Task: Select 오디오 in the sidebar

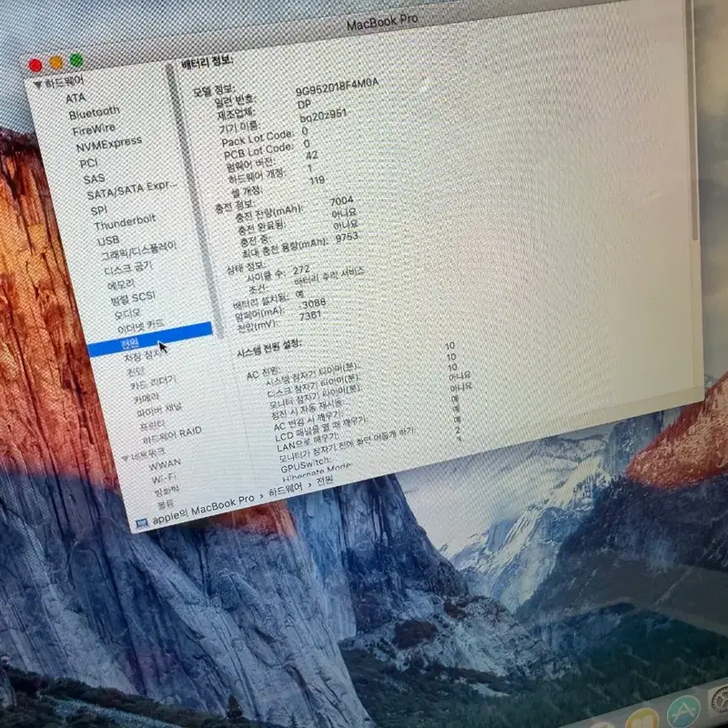Action: point(127,313)
